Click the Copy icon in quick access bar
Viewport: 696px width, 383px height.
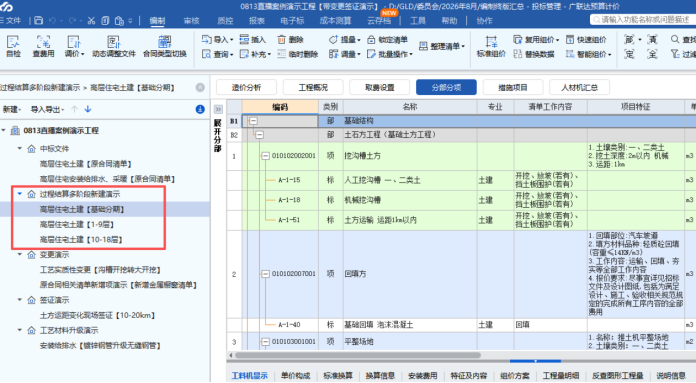pos(105,20)
